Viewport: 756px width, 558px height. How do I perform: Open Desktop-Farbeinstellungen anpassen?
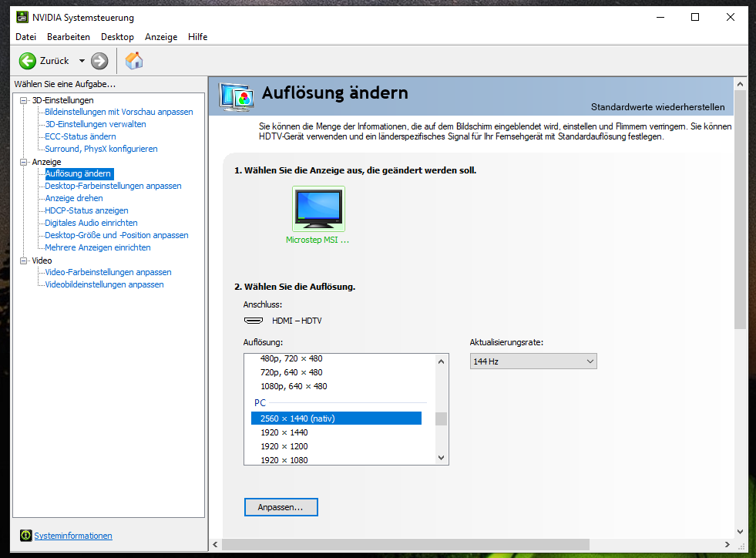coord(113,186)
